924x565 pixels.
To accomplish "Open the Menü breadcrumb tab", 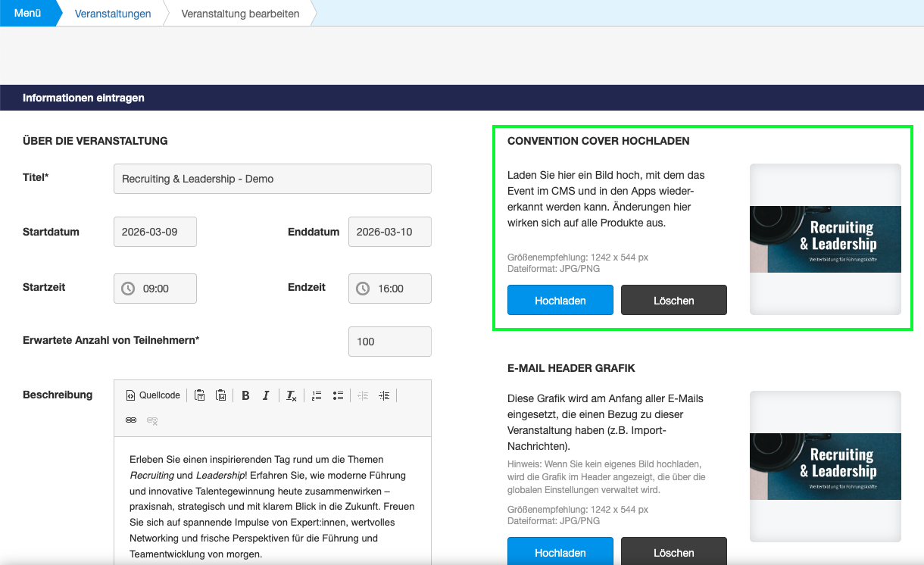I will 28,13.
